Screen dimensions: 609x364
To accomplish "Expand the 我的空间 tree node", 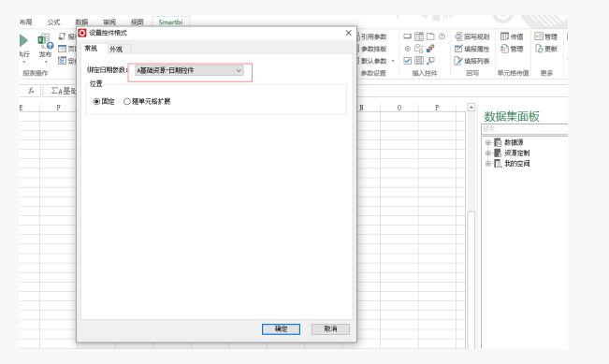I will click(x=488, y=164).
